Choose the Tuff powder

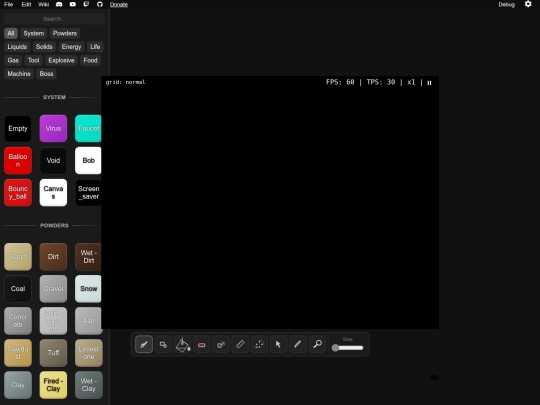click(x=53, y=353)
